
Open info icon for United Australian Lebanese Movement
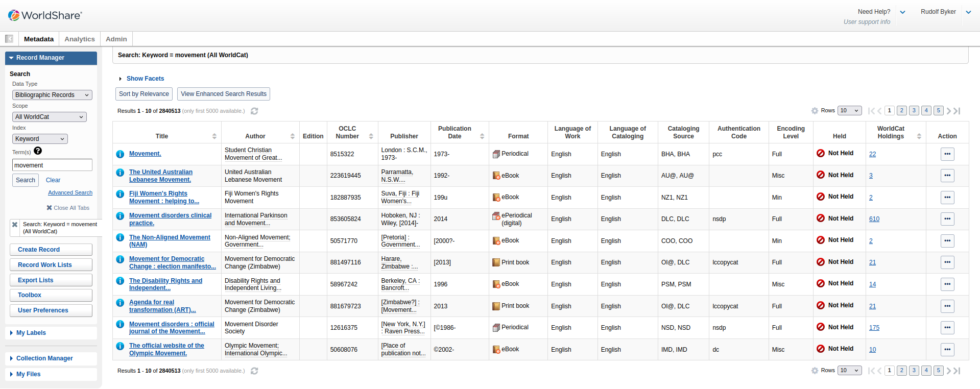120,173
